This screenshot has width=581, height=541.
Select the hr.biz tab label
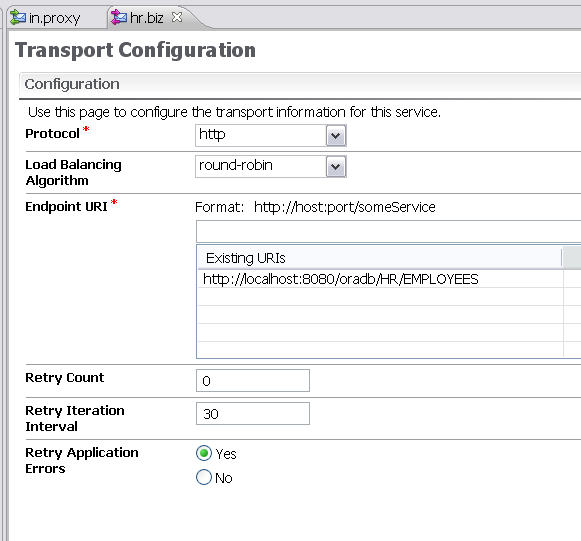coord(147,17)
